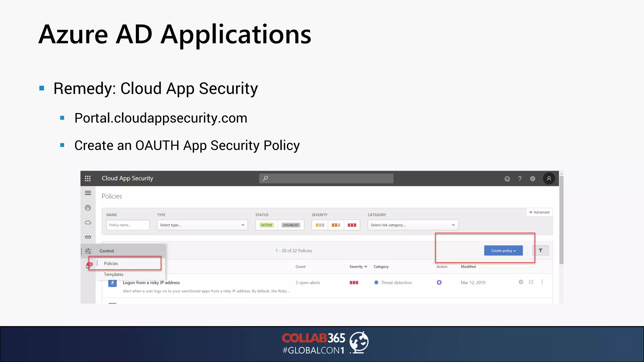Sort by the Severity column
This screenshot has width=644, height=362.
[x=358, y=266]
